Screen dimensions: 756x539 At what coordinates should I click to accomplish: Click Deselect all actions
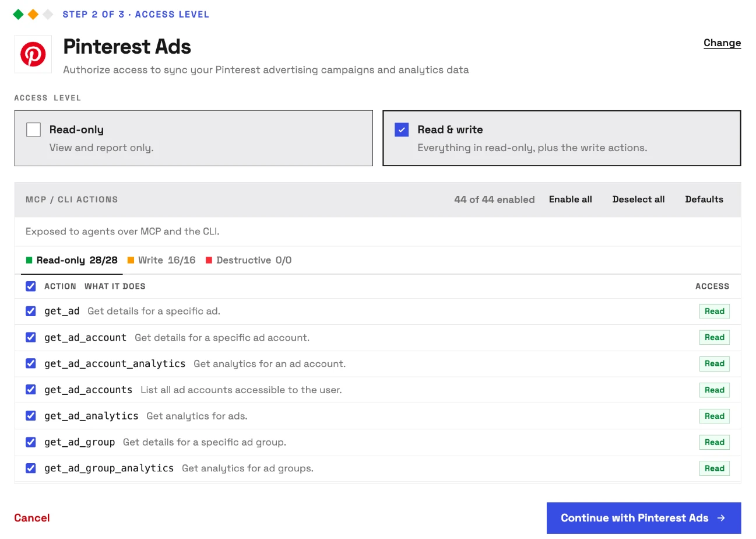638,199
